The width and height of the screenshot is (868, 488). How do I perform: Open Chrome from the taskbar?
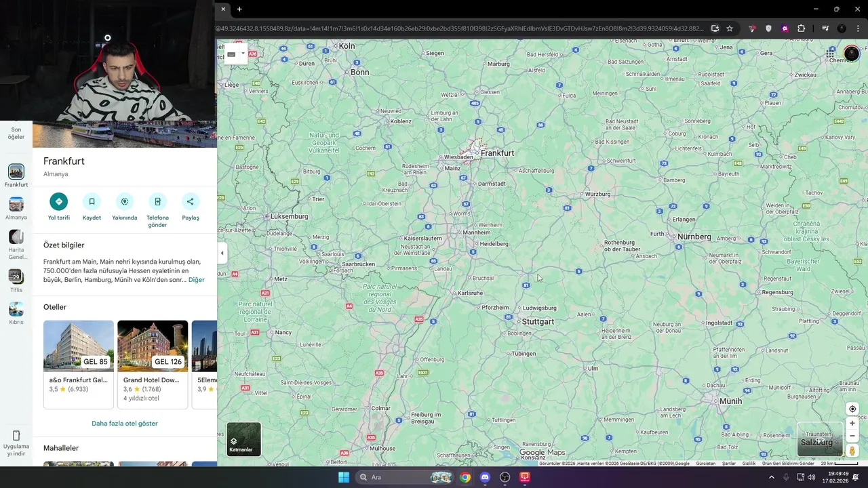point(465,477)
